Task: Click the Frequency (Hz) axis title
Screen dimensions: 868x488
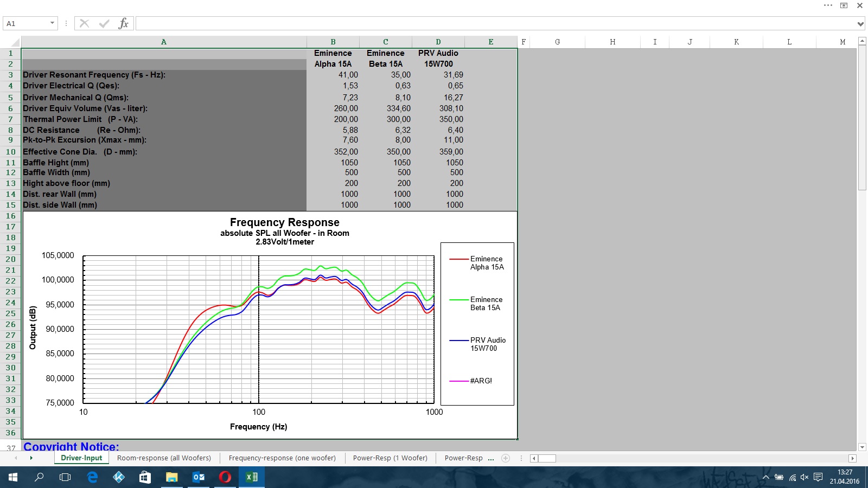Action: [259, 427]
